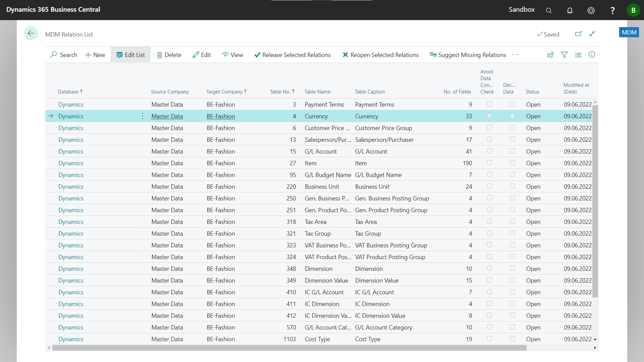Toggle the filter pane funnel icon

click(x=565, y=55)
